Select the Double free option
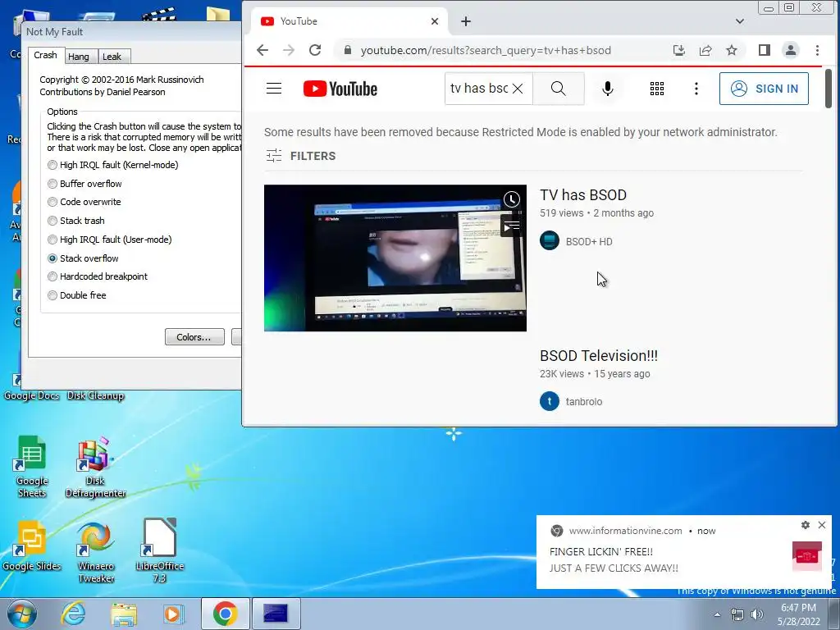This screenshot has height=630, width=840. point(76,295)
